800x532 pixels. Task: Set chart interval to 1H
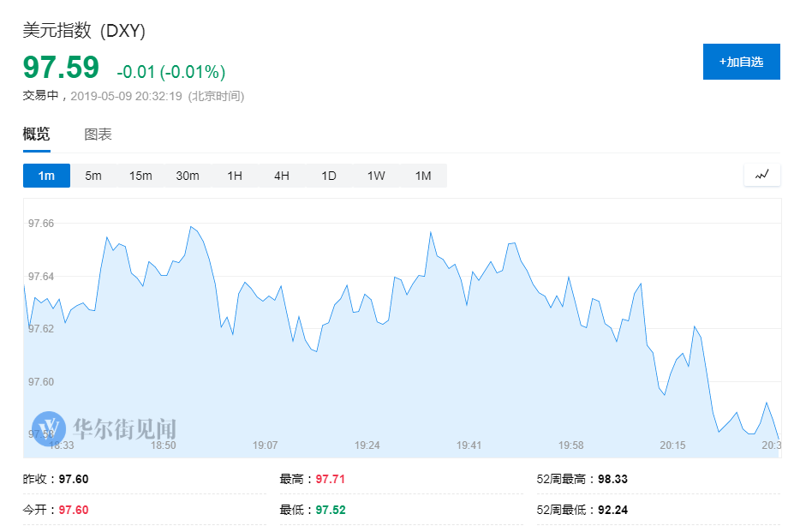[x=235, y=176]
